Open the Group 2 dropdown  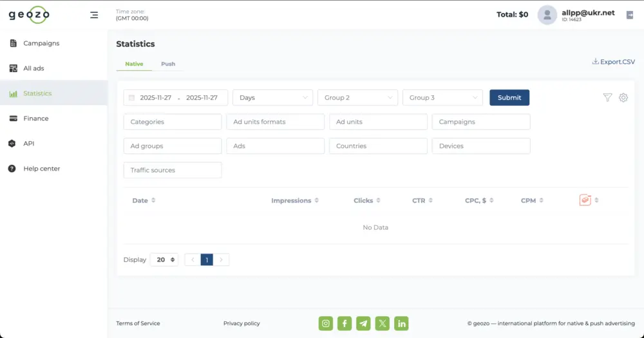(x=357, y=98)
